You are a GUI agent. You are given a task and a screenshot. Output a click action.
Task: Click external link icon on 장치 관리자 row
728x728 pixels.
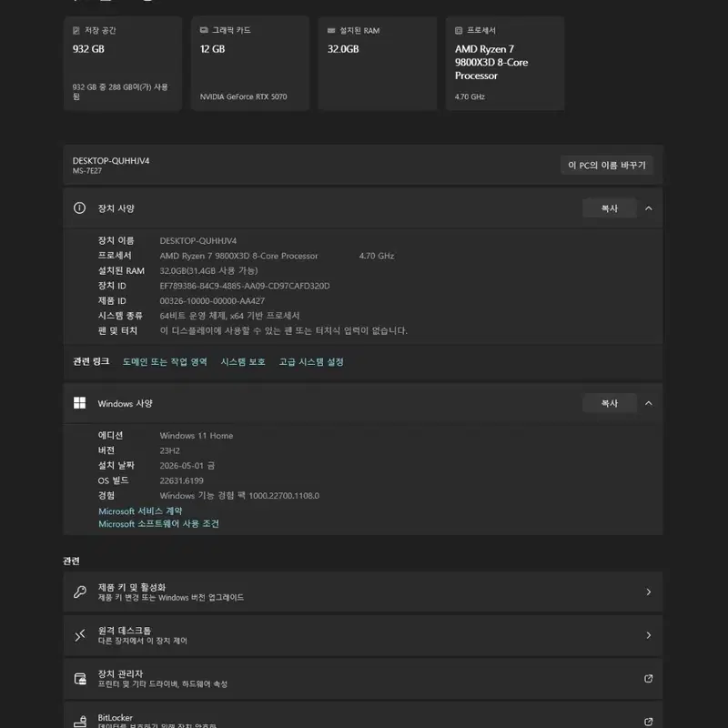click(x=649, y=678)
